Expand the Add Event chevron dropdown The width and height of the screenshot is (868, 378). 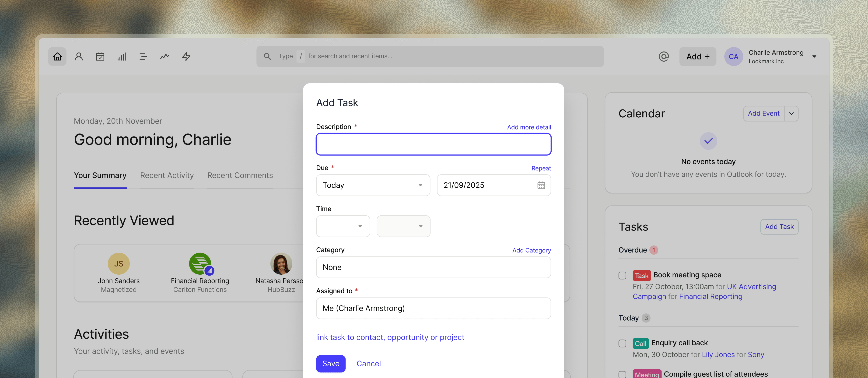[x=791, y=114]
